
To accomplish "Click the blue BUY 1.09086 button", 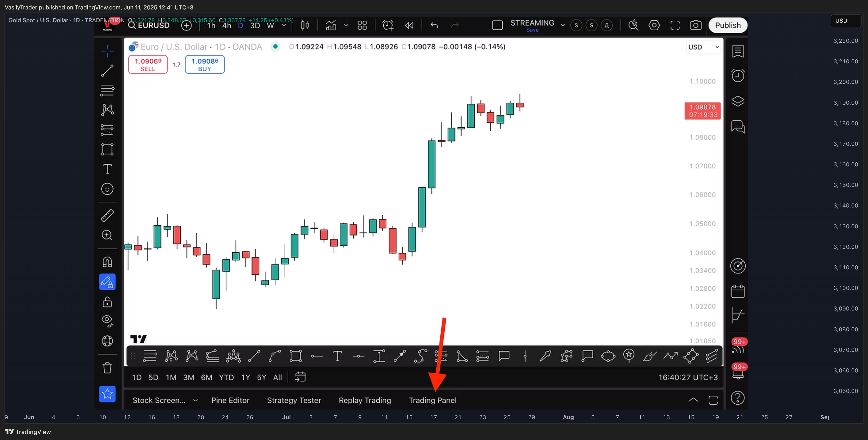I will click(x=205, y=64).
